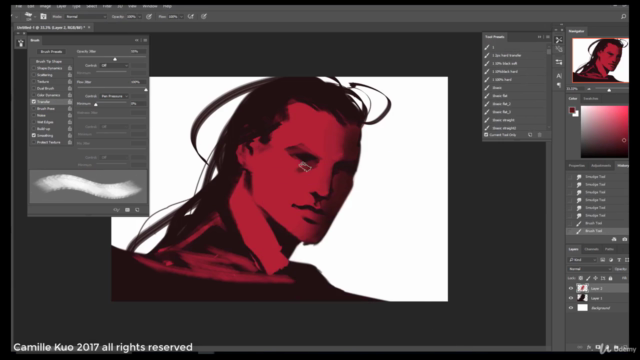Collapse the Brush panel with double arrows
The image size is (640, 360).
pos(137,40)
